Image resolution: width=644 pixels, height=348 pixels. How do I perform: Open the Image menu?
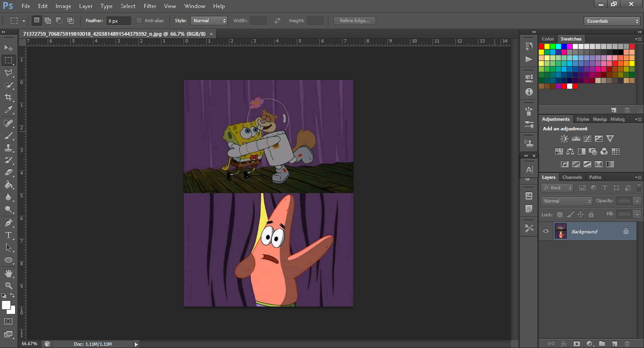(x=63, y=6)
